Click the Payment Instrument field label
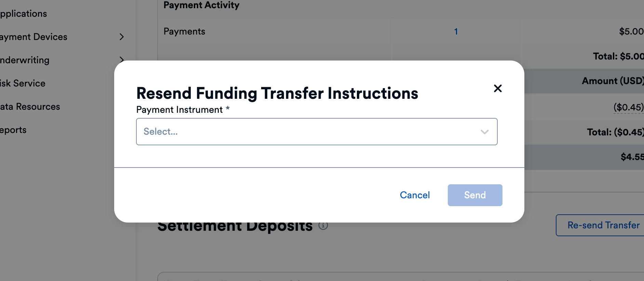The width and height of the screenshot is (644, 281). click(179, 110)
